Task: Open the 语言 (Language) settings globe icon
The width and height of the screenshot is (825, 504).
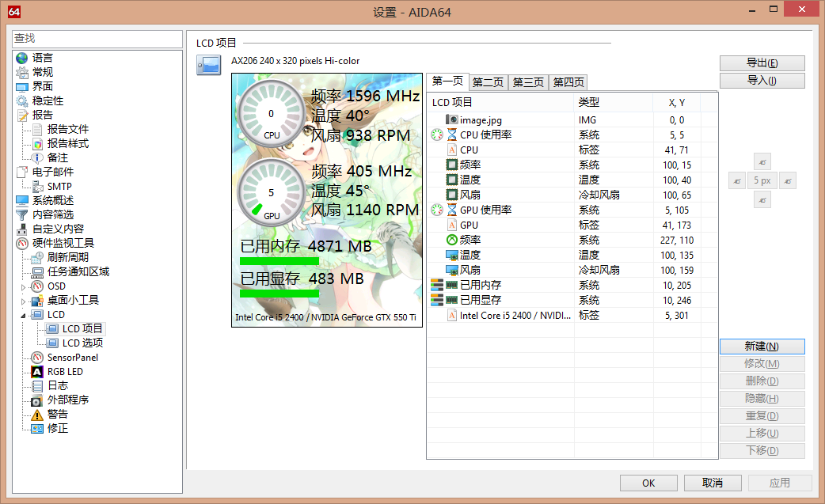Action: click(21, 58)
